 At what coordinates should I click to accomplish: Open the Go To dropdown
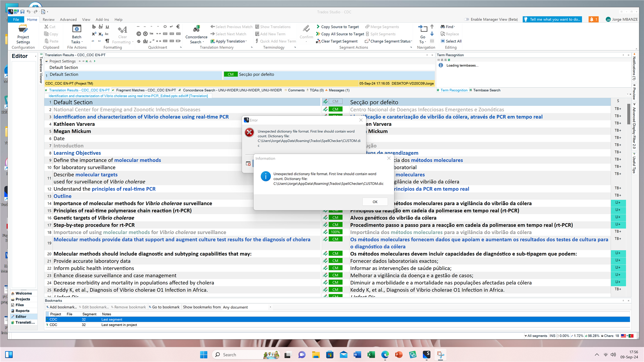[423, 34]
